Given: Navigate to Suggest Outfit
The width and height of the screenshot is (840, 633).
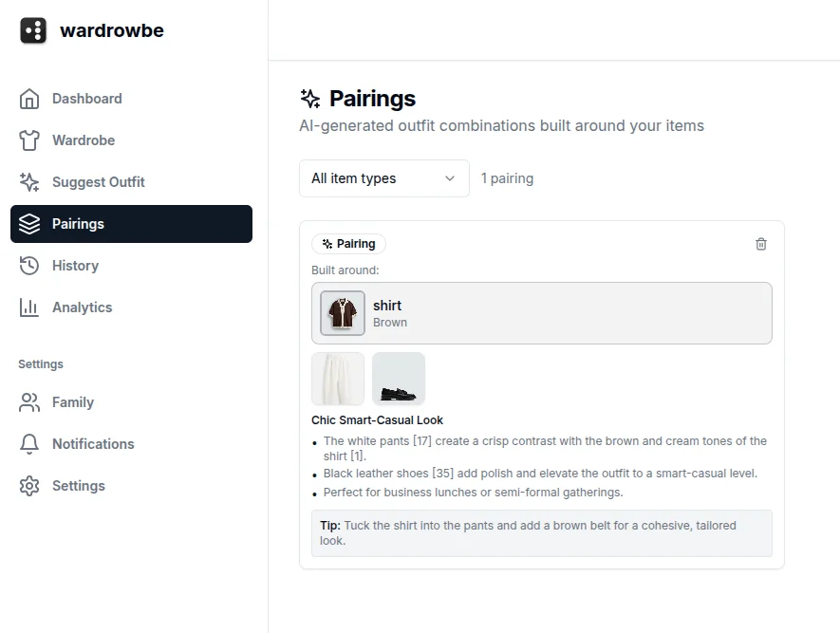Looking at the screenshot, I should [98, 182].
